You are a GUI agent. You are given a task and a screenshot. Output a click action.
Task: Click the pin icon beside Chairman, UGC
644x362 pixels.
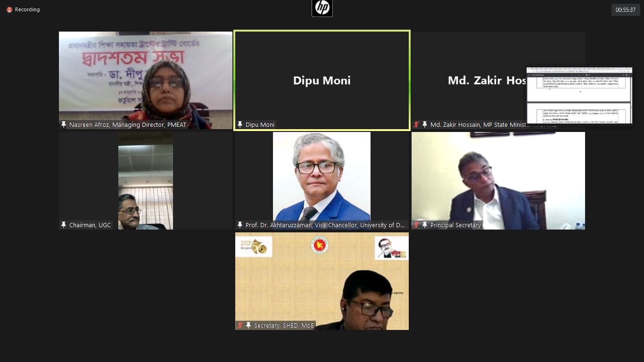[64, 225]
